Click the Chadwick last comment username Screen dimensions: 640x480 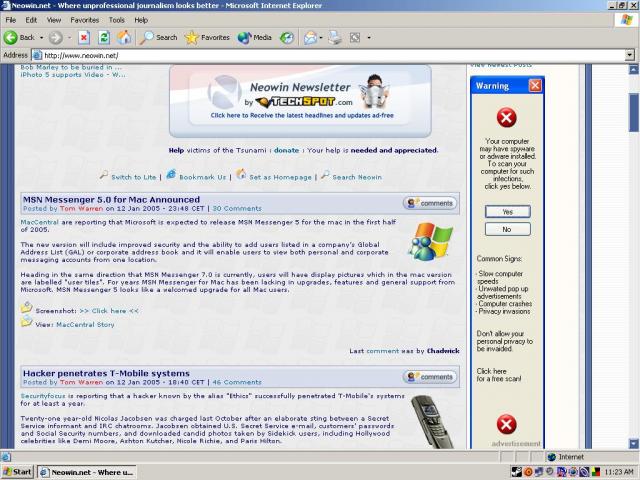click(x=443, y=351)
